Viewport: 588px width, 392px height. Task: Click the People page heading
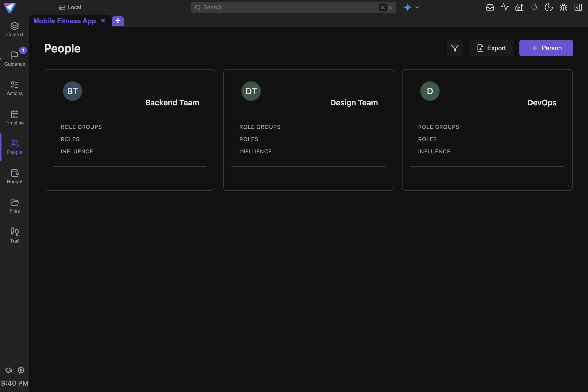tap(62, 49)
